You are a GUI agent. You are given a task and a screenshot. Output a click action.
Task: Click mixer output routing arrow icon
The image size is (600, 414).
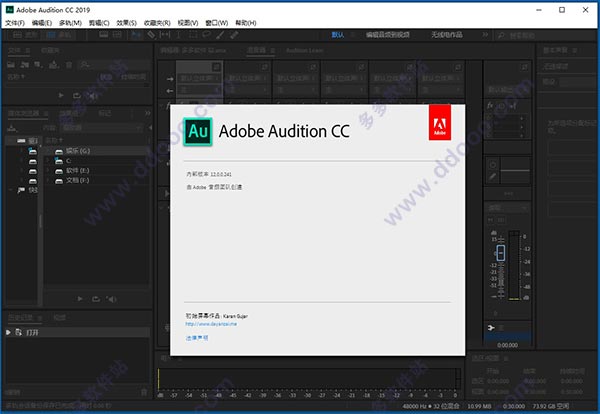(x=170, y=91)
